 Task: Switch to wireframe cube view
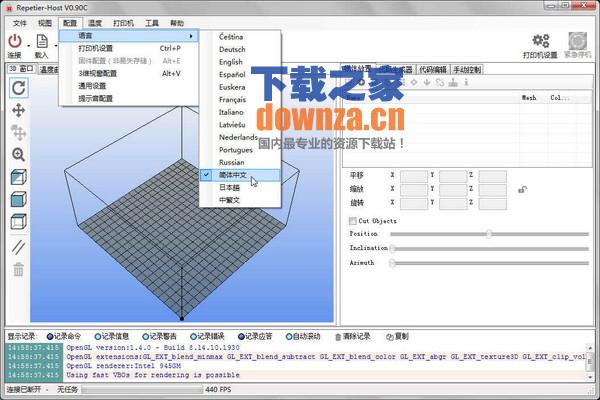(18, 221)
